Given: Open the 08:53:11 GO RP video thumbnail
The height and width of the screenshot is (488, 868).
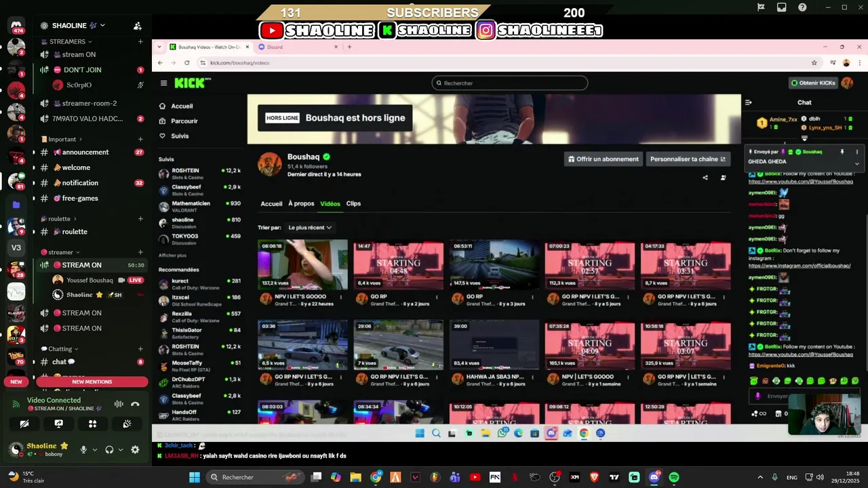Looking at the screenshot, I should (494, 264).
